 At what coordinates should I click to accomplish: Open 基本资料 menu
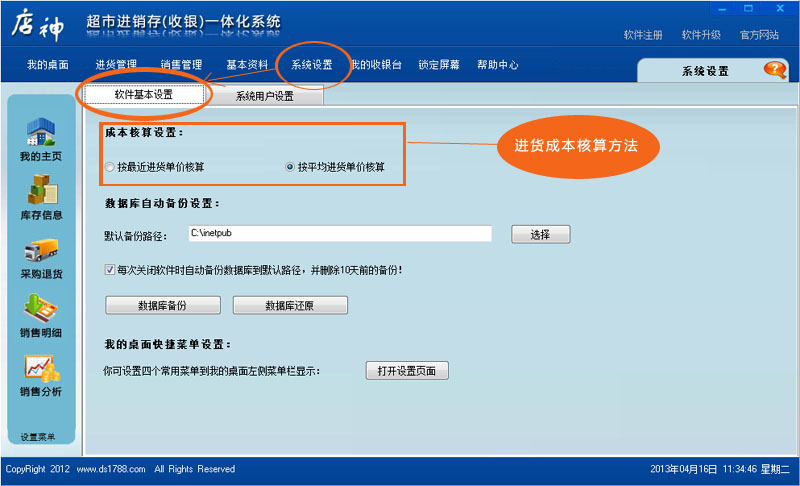[x=247, y=65]
